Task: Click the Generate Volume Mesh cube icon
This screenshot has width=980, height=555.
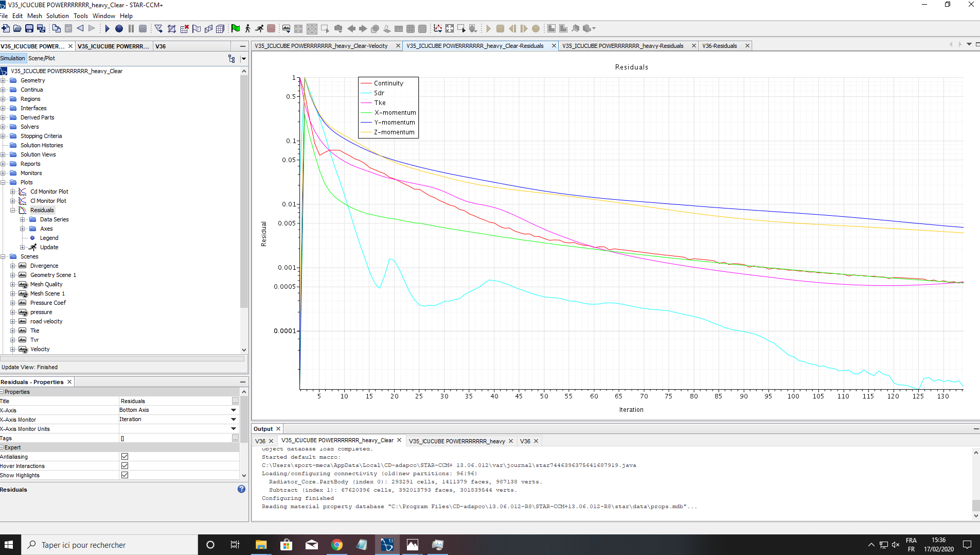Action: pos(220,29)
